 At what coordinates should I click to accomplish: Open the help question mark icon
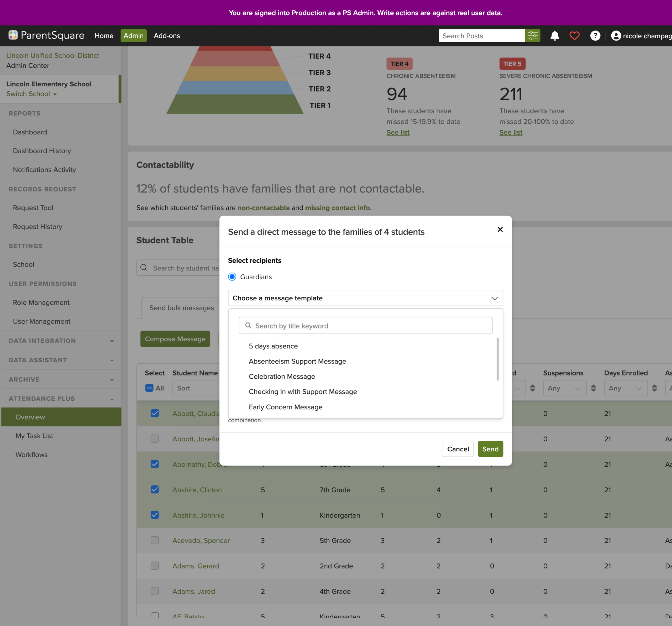pos(595,35)
